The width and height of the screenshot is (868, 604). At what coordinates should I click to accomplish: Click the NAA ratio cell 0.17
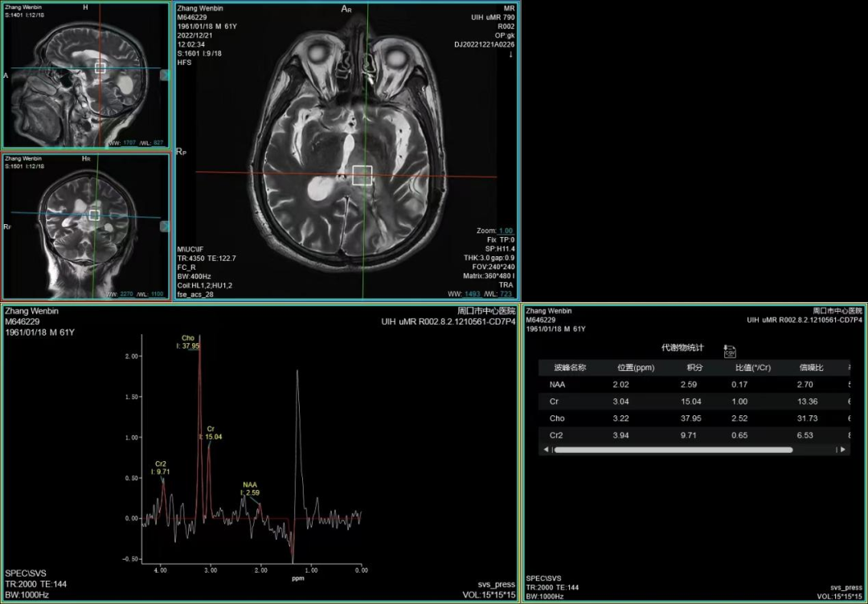pyautogui.click(x=739, y=385)
